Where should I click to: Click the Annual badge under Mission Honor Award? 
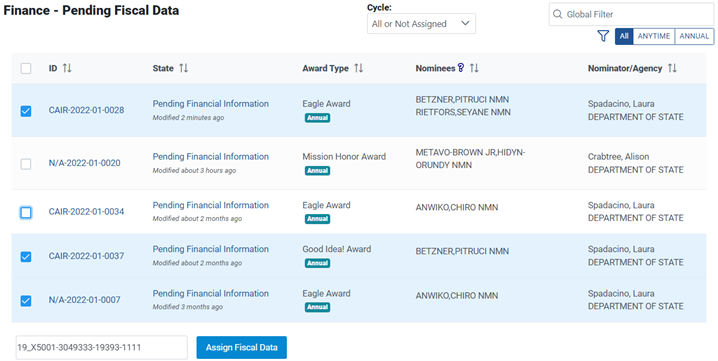(x=317, y=170)
